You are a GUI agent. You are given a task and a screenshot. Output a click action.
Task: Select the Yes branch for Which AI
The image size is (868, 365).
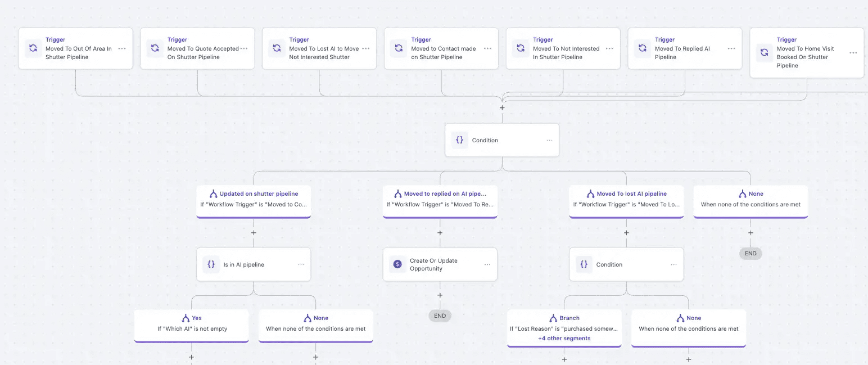pyautogui.click(x=192, y=323)
